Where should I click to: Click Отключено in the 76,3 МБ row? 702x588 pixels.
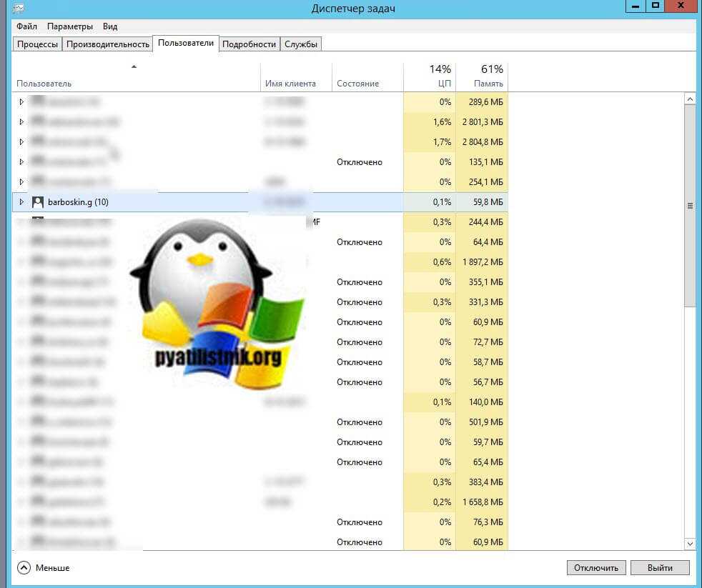click(x=360, y=522)
